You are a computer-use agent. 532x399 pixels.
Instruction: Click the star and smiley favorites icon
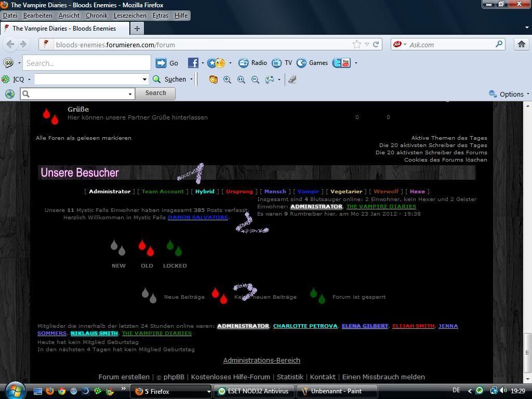[x=216, y=63]
